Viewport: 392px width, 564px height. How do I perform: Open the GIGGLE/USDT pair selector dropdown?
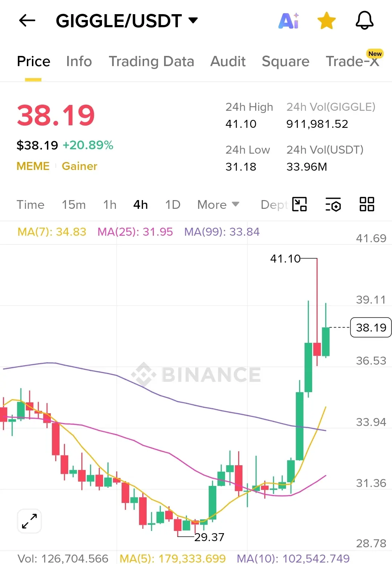click(x=127, y=21)
